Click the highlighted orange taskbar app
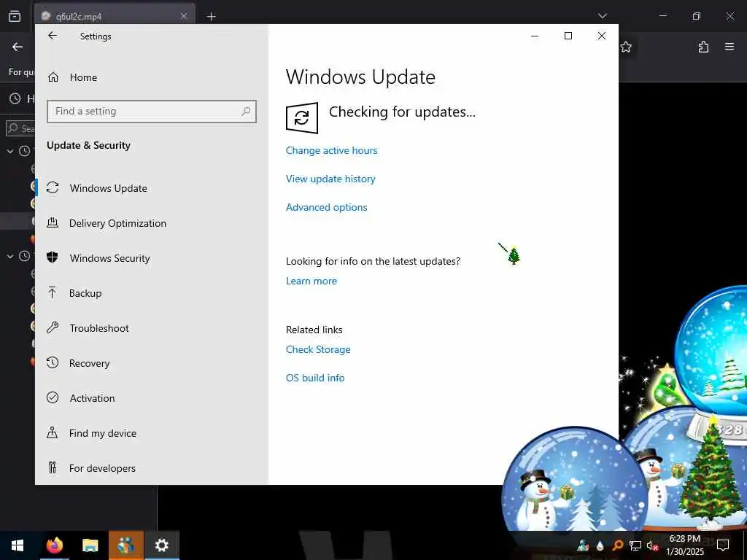The height and width of the screenshot is (560, 747). 125,545
